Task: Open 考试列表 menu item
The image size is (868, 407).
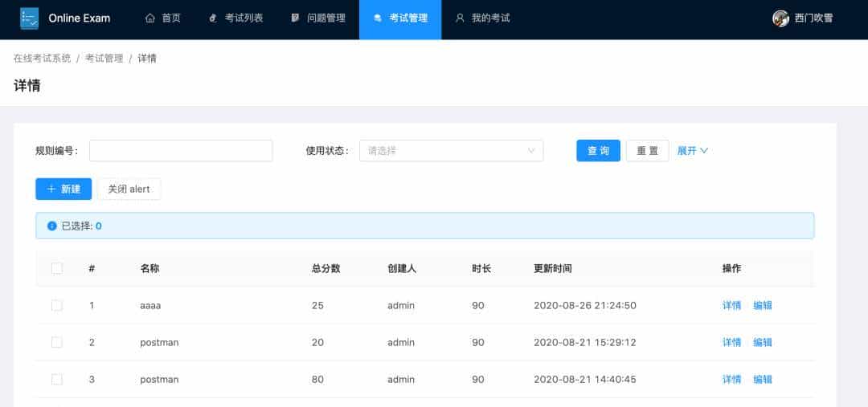Action: click(235, 18)
